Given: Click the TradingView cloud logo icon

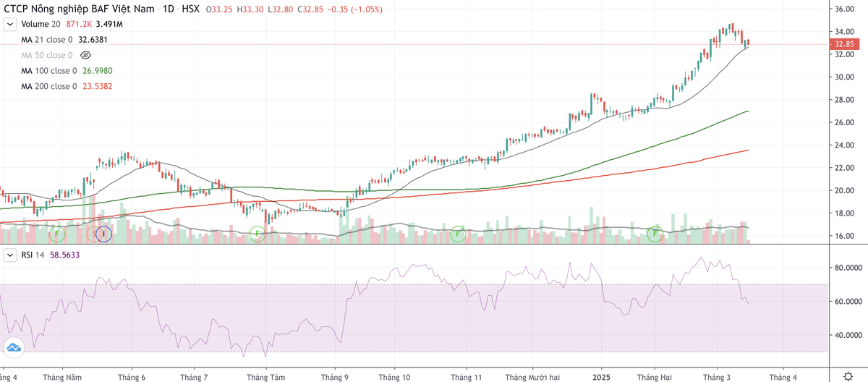Looking at the screenshot, I should [13, 346].
